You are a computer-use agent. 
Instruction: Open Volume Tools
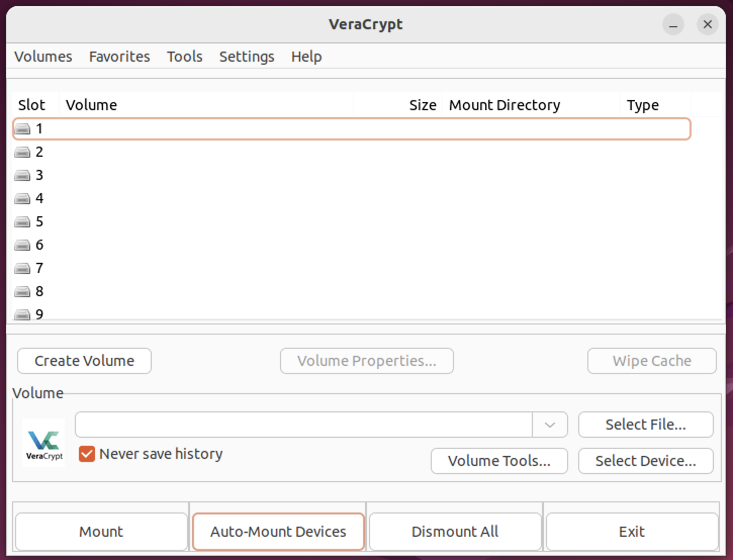499,460
